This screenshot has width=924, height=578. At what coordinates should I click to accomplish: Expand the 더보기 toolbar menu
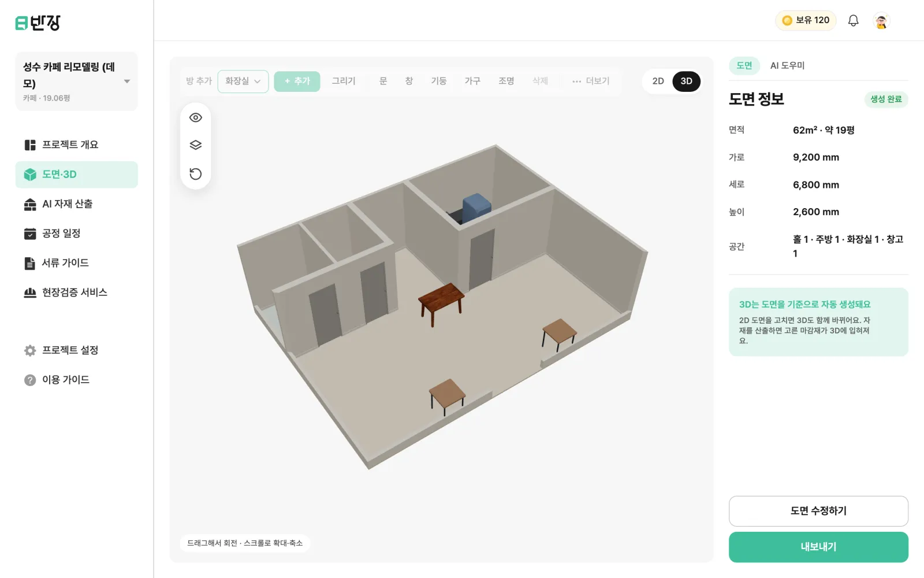tap(591, 81)
